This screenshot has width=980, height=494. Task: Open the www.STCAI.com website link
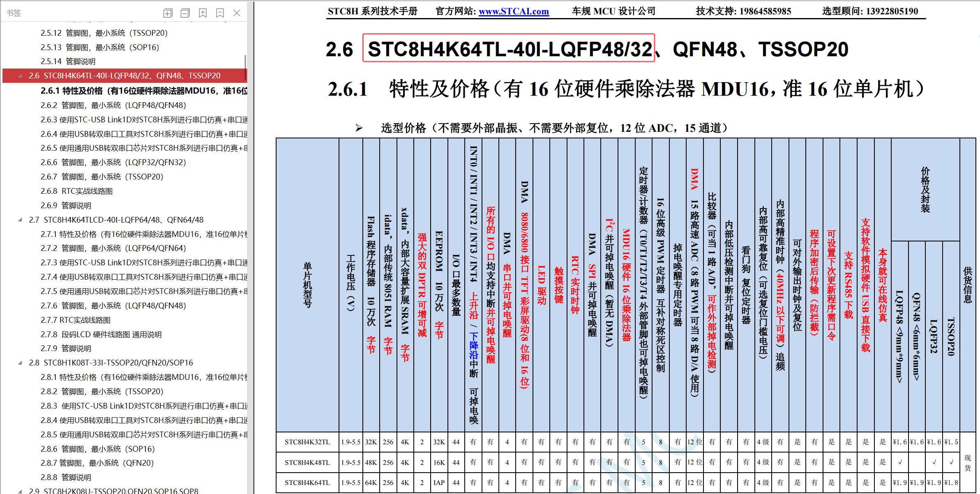click(x=514, y=11)
